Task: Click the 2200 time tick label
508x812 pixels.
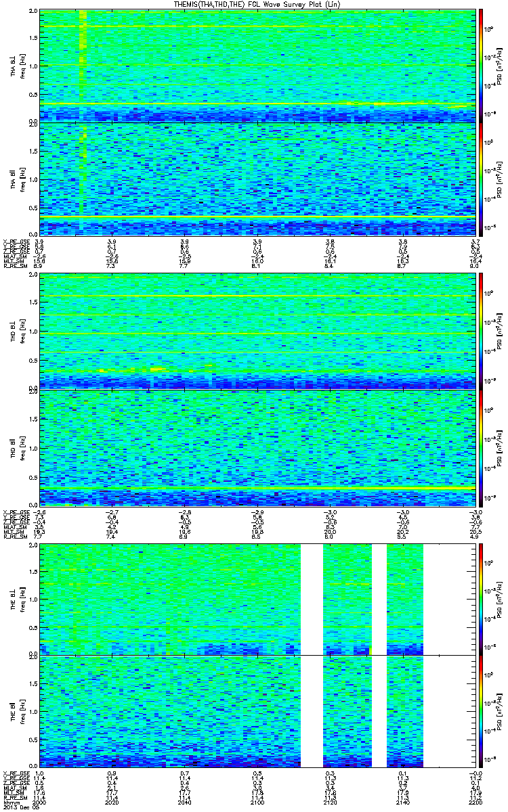Action: coord(474,802)
